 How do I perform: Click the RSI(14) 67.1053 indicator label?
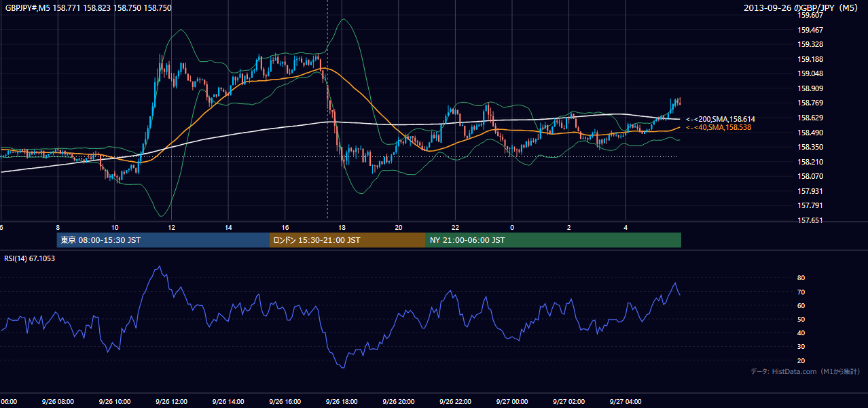30,258
